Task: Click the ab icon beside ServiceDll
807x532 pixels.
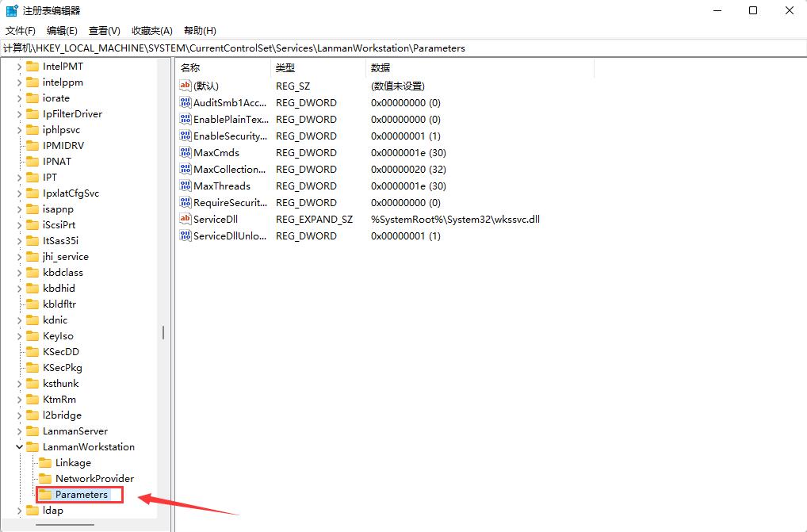Action: pos(185,219)
